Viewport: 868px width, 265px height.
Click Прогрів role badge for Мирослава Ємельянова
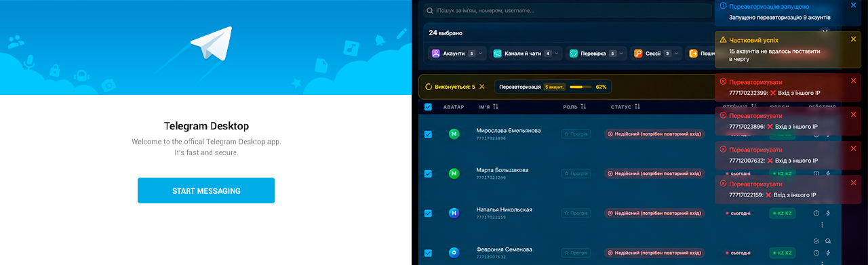pos(576,134)
